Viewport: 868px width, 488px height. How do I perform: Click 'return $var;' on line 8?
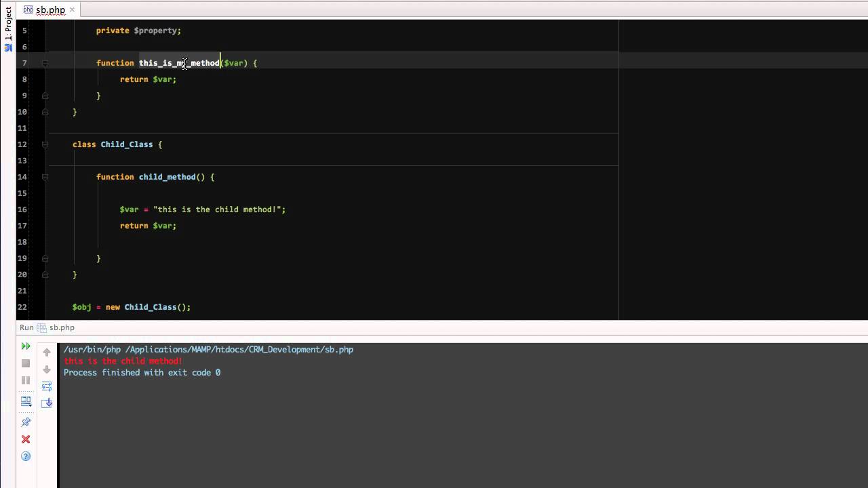148,79
